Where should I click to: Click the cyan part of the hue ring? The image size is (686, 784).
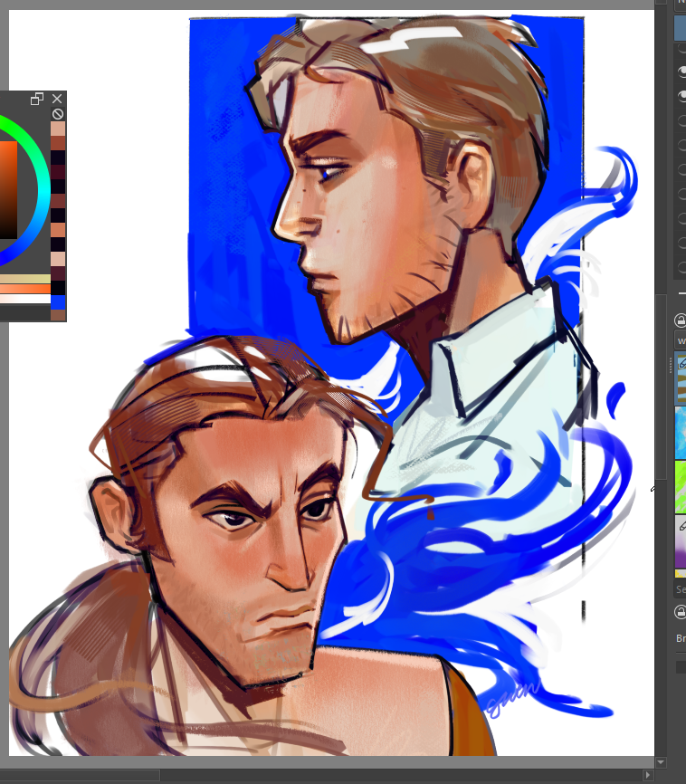coord(44,190)
